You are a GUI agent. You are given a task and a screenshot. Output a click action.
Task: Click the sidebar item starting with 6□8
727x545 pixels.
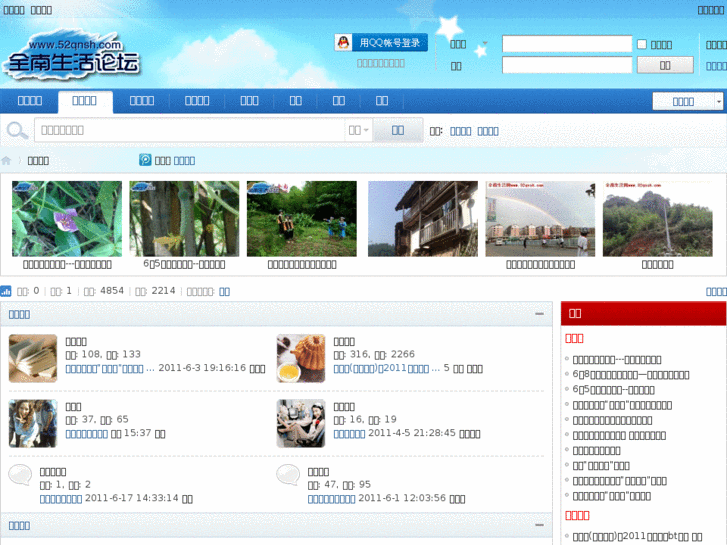(631, 375)
